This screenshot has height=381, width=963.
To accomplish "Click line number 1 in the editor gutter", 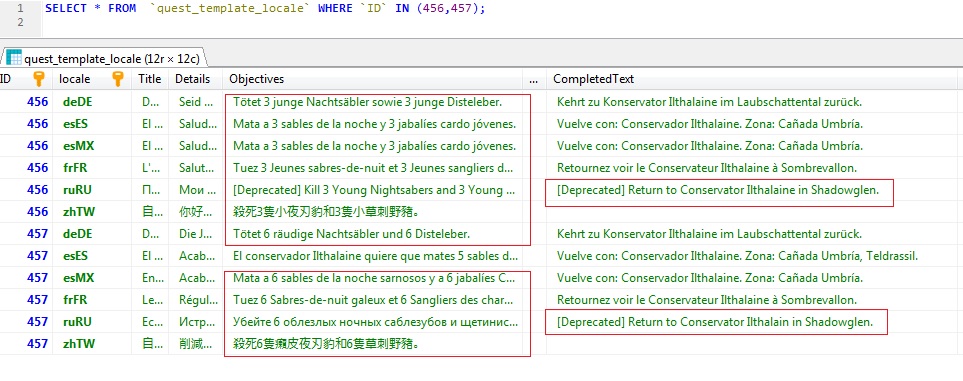I will pyautogui.click(x=20, y=9).
